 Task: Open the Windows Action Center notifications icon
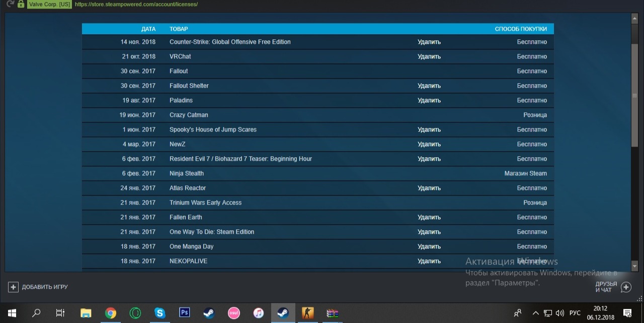point(627,313)
